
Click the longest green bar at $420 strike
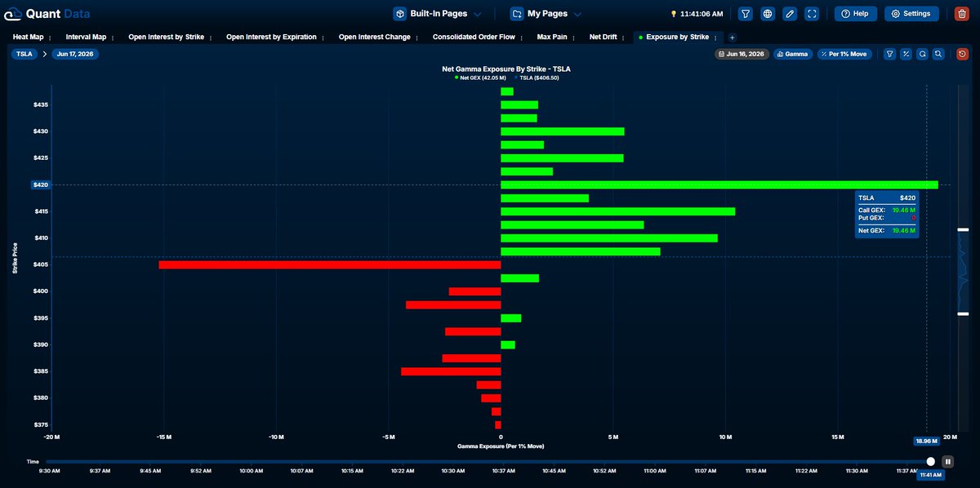(719, 184)
